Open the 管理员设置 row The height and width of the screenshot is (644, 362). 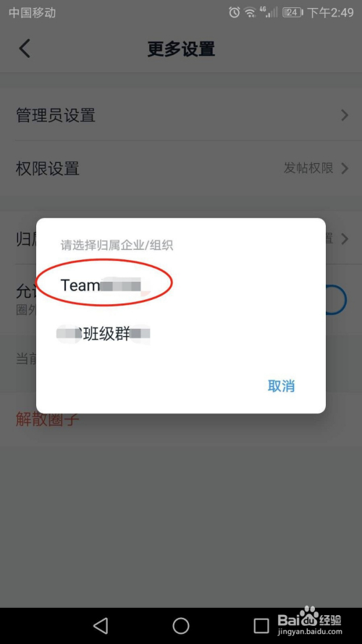(x=181, y=115)
